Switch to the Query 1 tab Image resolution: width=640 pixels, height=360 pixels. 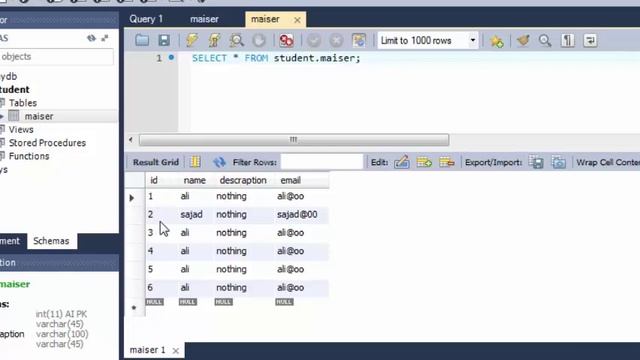coord(146,19)
